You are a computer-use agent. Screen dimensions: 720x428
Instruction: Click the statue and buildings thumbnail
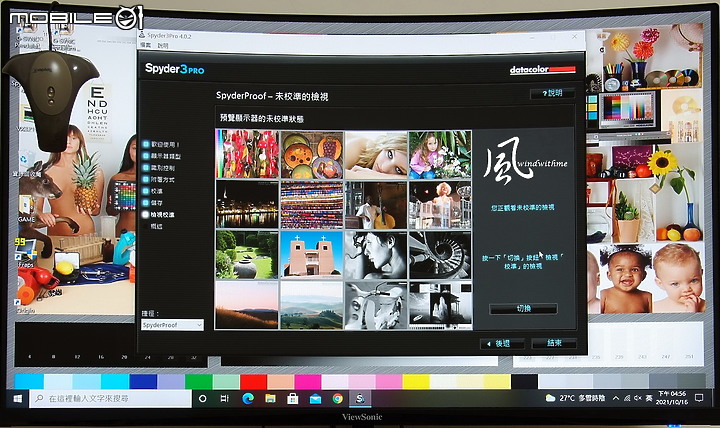[440, 205]
